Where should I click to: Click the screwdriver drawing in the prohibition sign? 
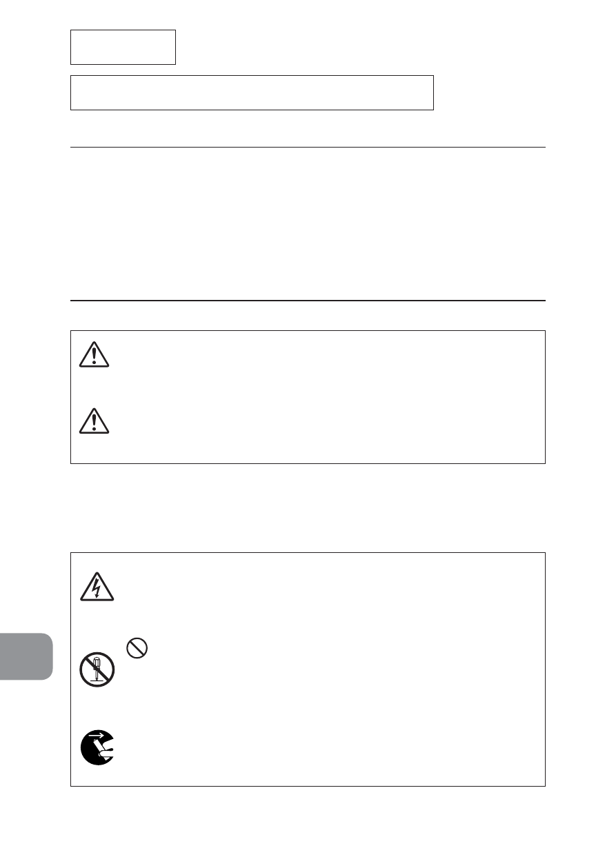97,669
